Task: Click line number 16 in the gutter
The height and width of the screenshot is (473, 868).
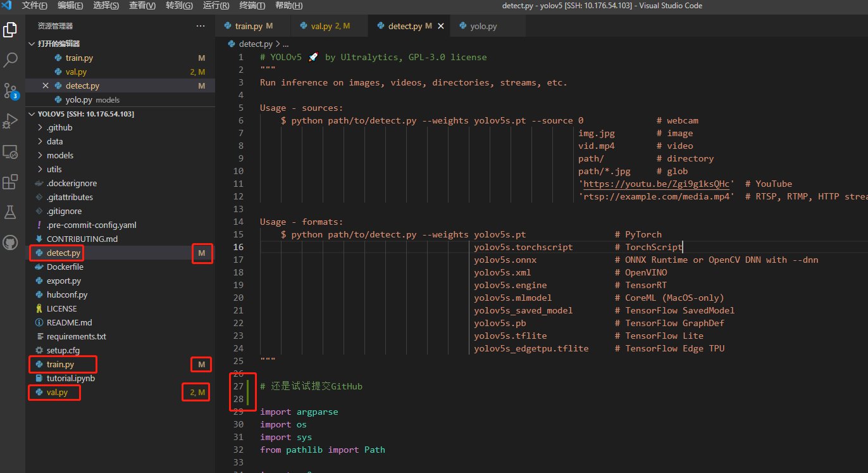Action: tap(239, 247)
